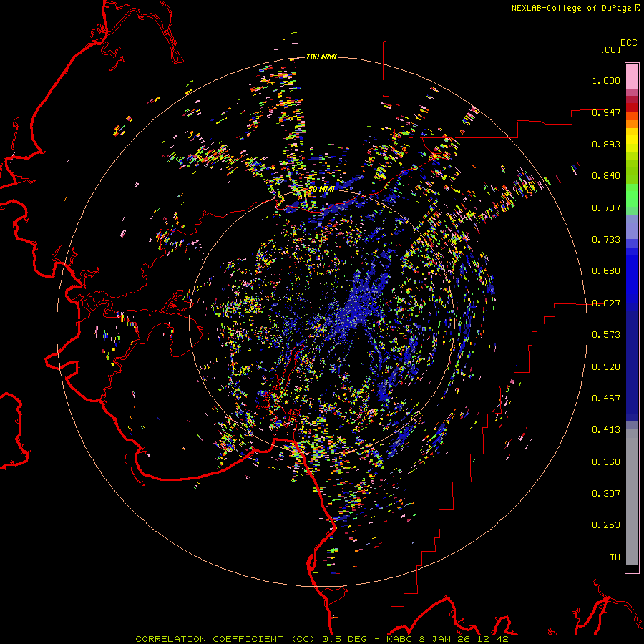The width and height of the screenshot is (644, 644).
Task: Click the 0.947 scale value
Action: click(x=606, y=112)
